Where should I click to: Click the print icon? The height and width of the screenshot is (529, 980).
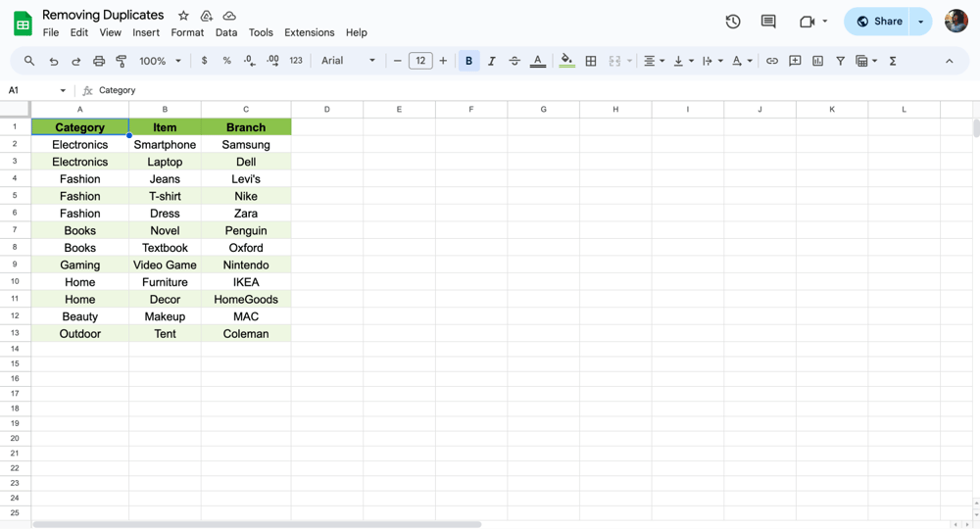click(x=99, y=61)
